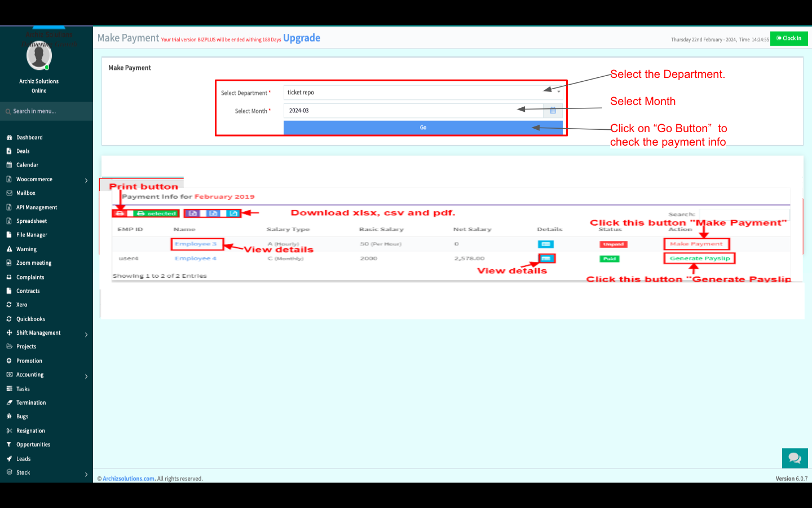The width and height of the screenshot is (812, 508).
Task: Click the Mailbox envelope icon
Action: [x=9, y=193]
